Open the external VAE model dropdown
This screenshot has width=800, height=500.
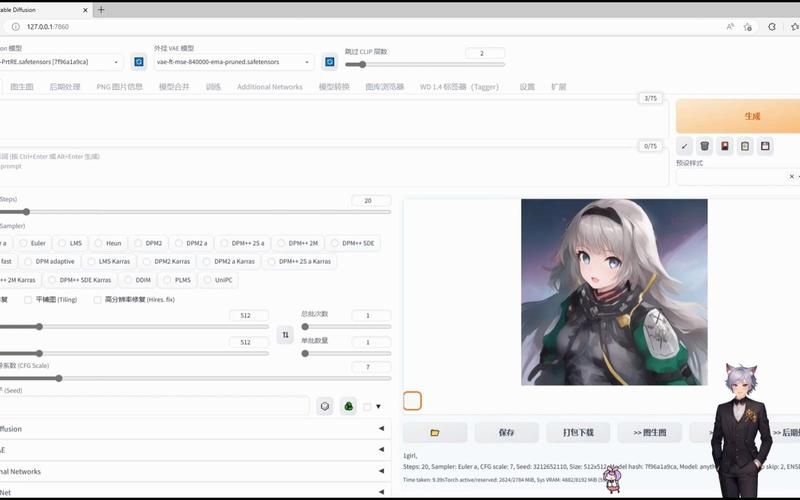[234, 62]
